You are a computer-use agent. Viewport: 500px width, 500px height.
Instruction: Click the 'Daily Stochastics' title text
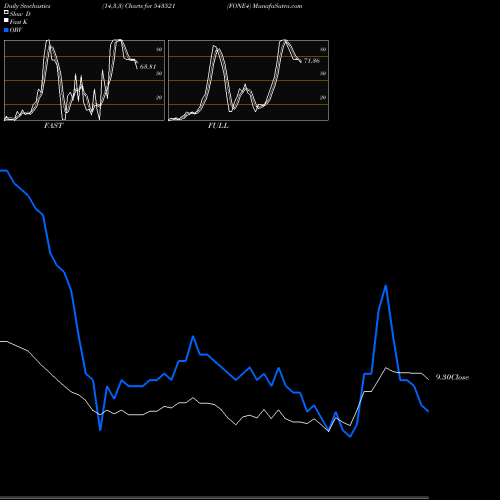(27, 6)
